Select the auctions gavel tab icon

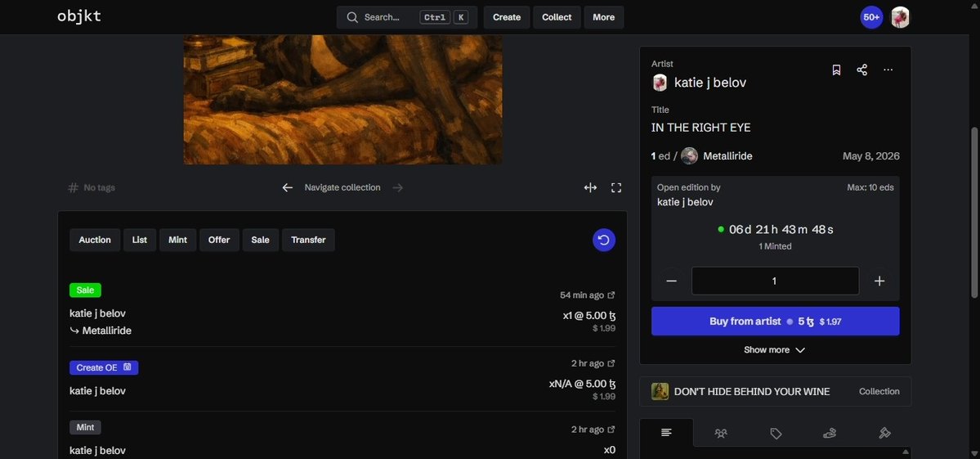(884, 433)
